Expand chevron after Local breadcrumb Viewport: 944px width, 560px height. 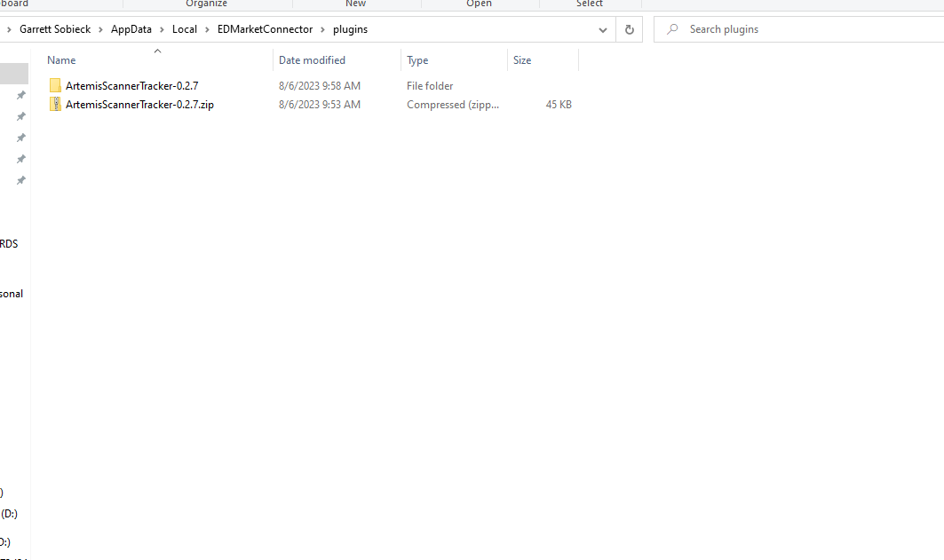pos(207,29)
